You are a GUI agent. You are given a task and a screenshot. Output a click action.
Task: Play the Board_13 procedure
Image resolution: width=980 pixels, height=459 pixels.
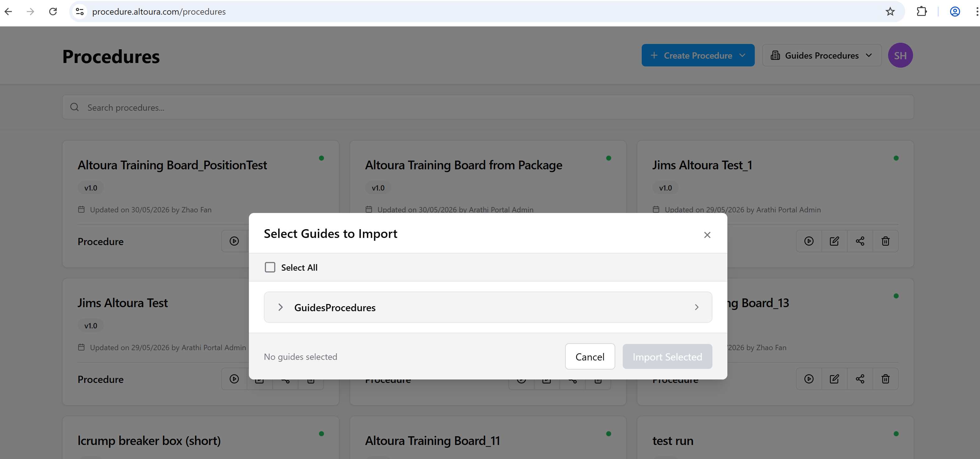pos(809,379)
